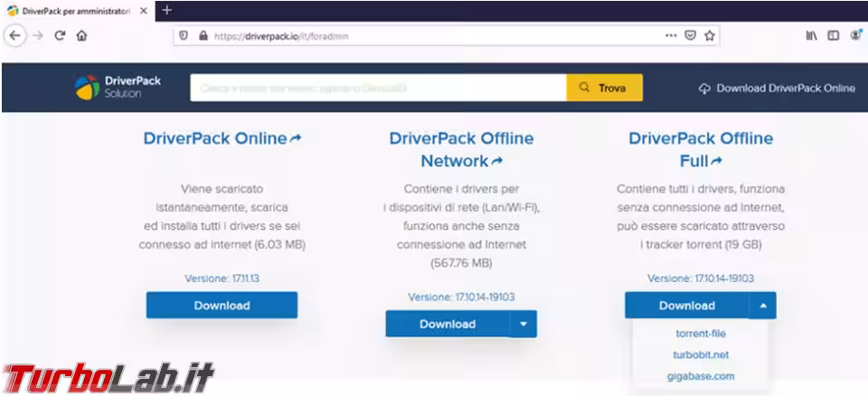Viewport: 868px width, 396px height.
Task: Download the DriverPack Online version
Action: pyautogui.click(x=222, y=306)
